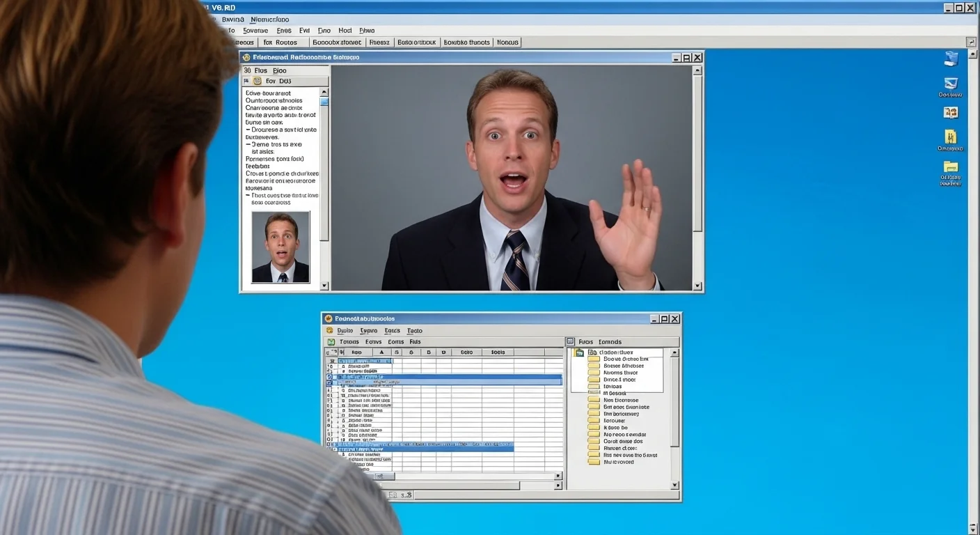Click the orange photo-book desktop icon
The image size is (980, 535).
pos(950,112)
